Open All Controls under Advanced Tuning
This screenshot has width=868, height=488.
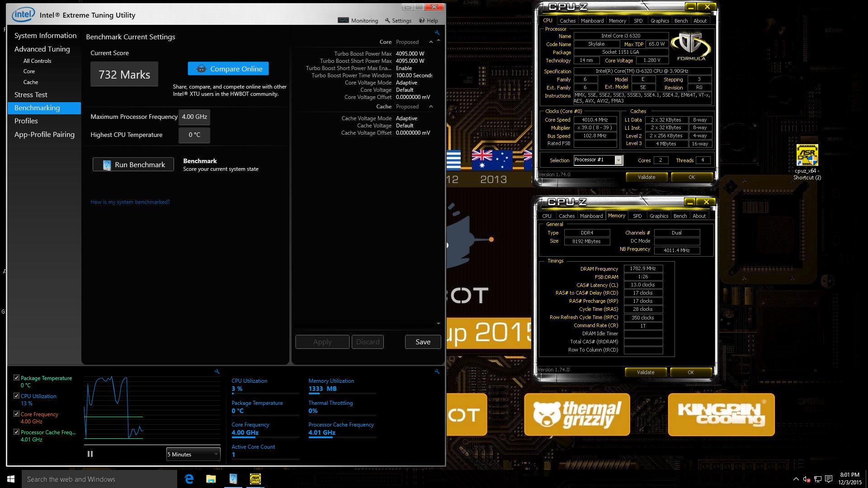(x=37, y=61)
